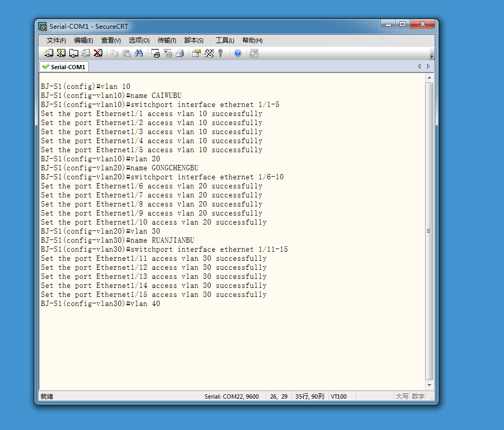The width and height of the screenshot is (504, 430).
Task: Close the SecureCRT window
Action: pos(422,24)
